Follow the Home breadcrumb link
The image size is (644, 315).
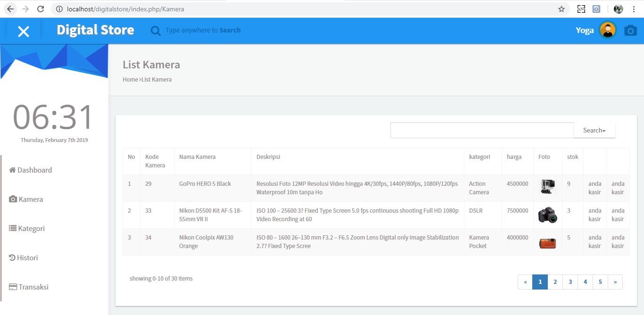(130, 79)
